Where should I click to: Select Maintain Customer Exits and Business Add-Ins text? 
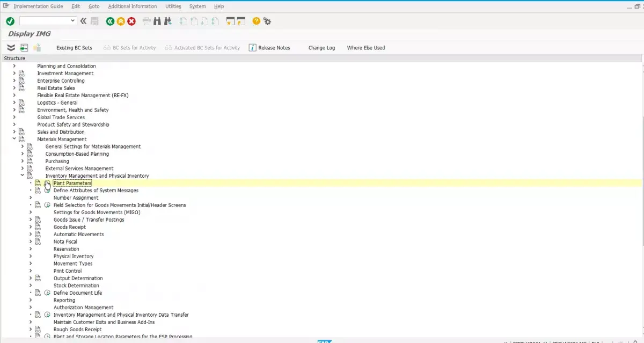point(104,322)
